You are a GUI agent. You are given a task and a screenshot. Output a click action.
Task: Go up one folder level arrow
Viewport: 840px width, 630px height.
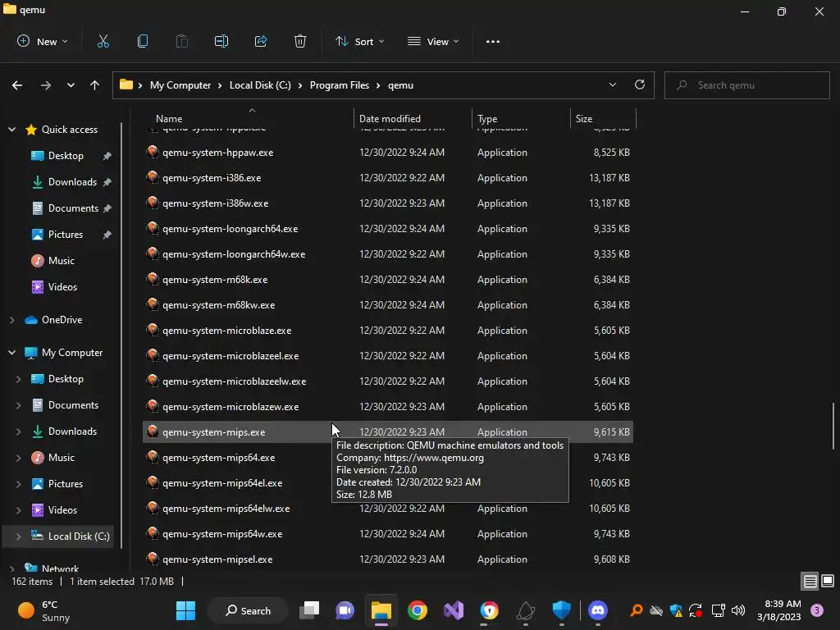coord(95,85)
